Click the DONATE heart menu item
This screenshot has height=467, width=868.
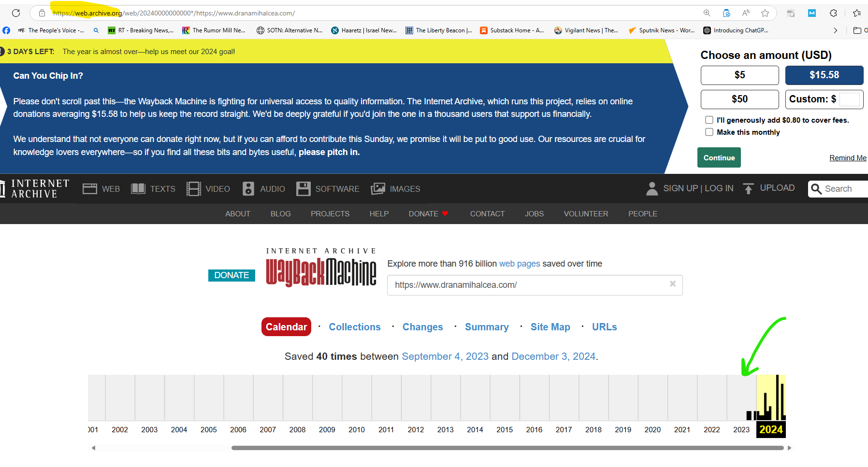[429, 214]
